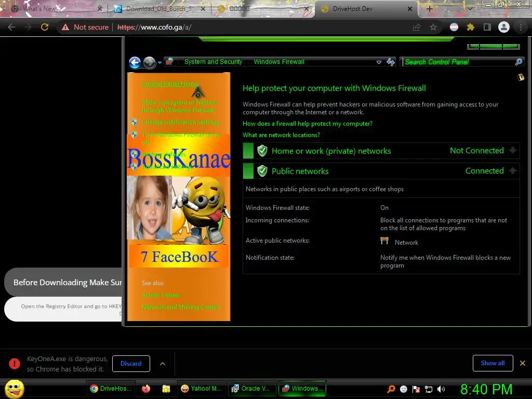This screenshot has height=399, width=532.
Task: Open Control Panel Home link
Action: pyautogui.click(x=170, y=84)
